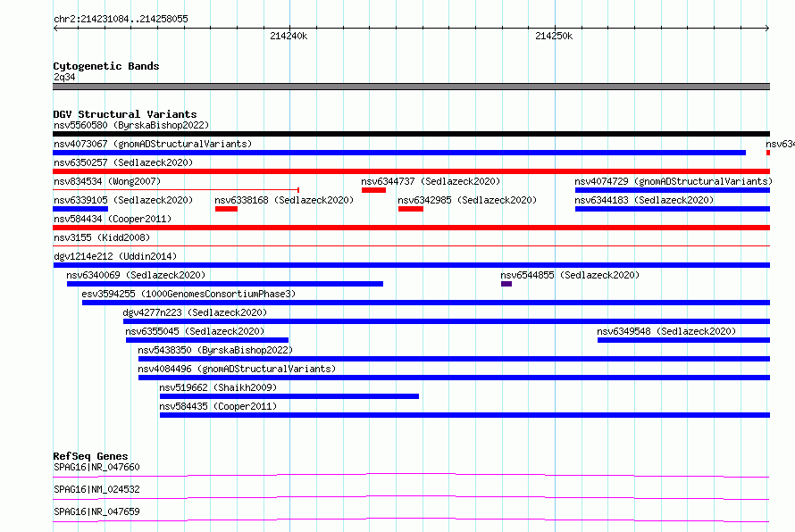Click the thin red nsv834534 line
This screenshot has width=795, height=532.
pos(176,190)
